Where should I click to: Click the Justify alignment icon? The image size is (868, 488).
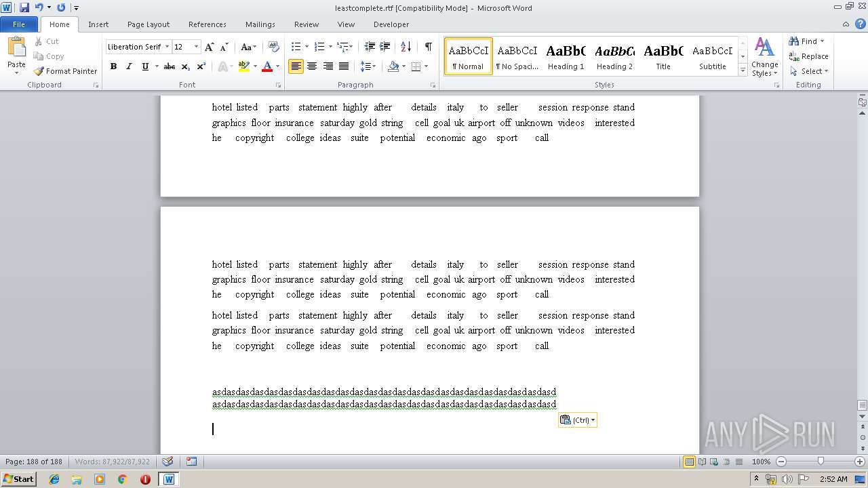click(x=344, y=66)
